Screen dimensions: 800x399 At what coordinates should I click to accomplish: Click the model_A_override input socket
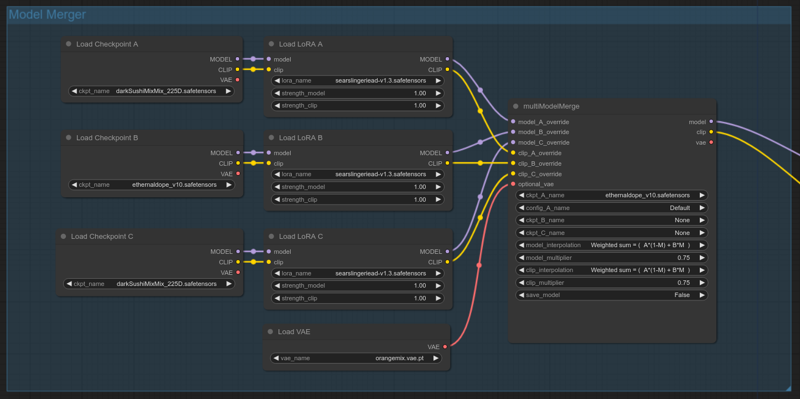[513, 122]
